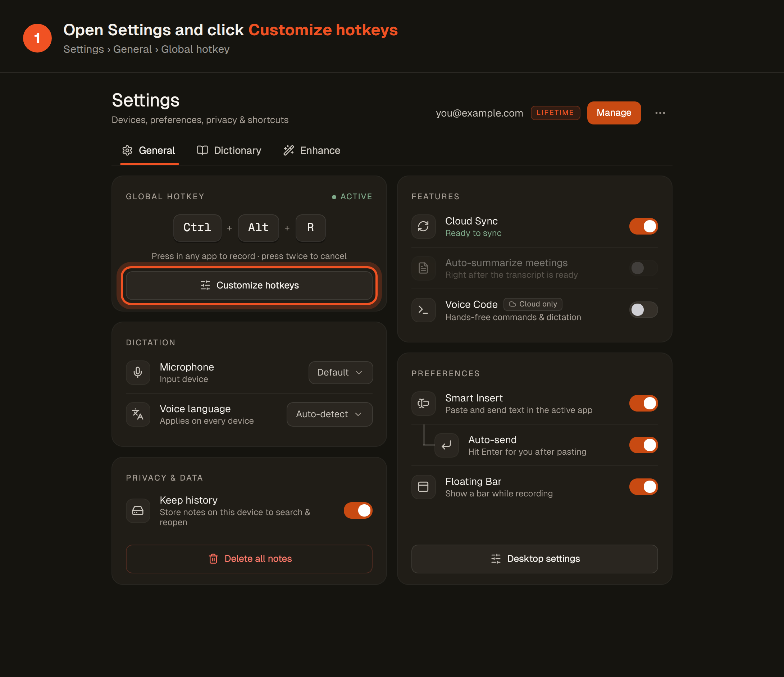This screenshot has width=784, height=677.
Task: Click the Floating Bar panel icon
Action: click(423, 487)
